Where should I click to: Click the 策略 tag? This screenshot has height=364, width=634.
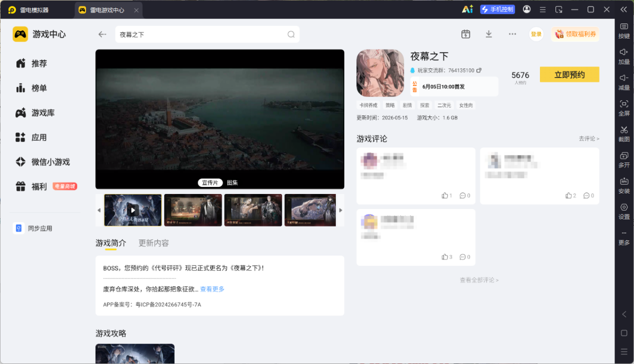point(390,105)
